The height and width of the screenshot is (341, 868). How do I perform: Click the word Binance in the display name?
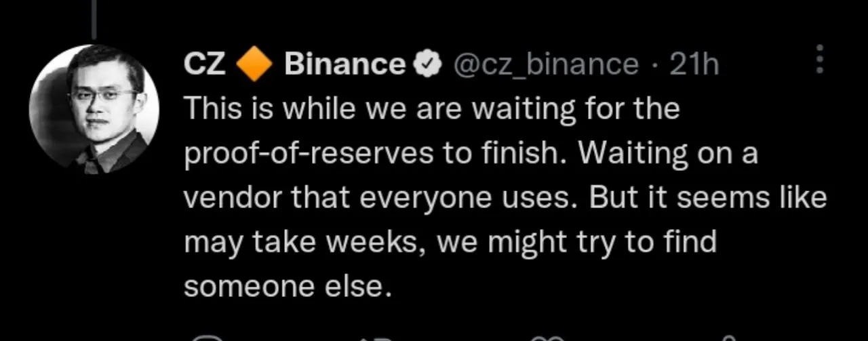344,65
